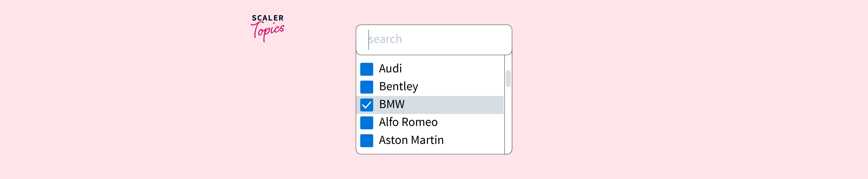Choose the "Audi" option label

pyautogui.click(x=390, y=69)
